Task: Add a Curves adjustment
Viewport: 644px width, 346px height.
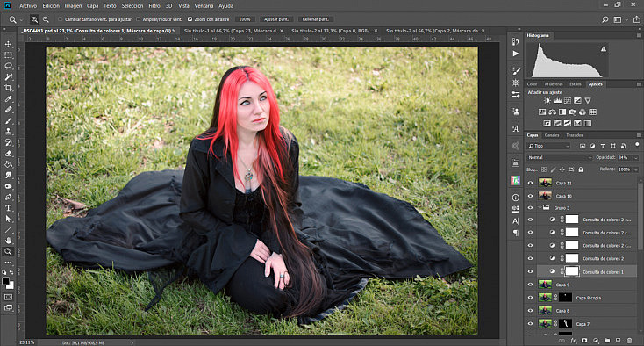Action: pos(568,100)
